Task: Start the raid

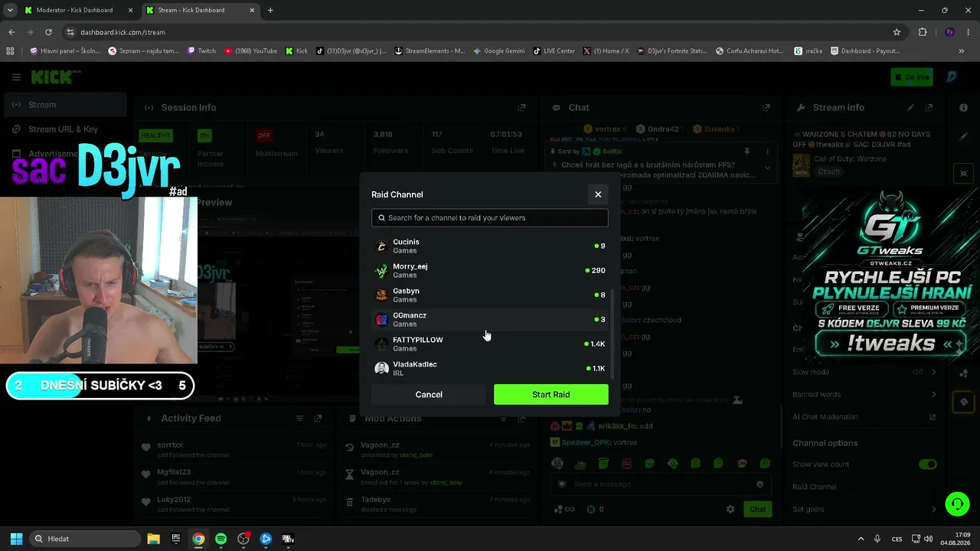Action: point(551,394)
